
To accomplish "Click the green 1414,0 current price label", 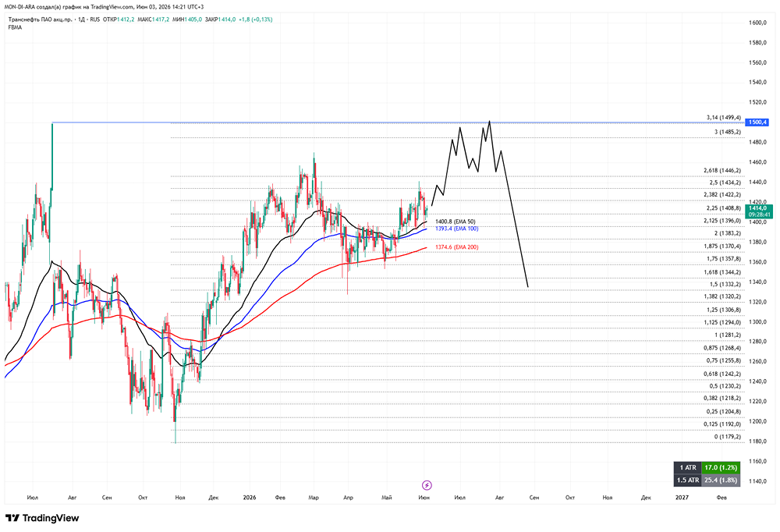I will pyautogui.click(x=759, y=211).
